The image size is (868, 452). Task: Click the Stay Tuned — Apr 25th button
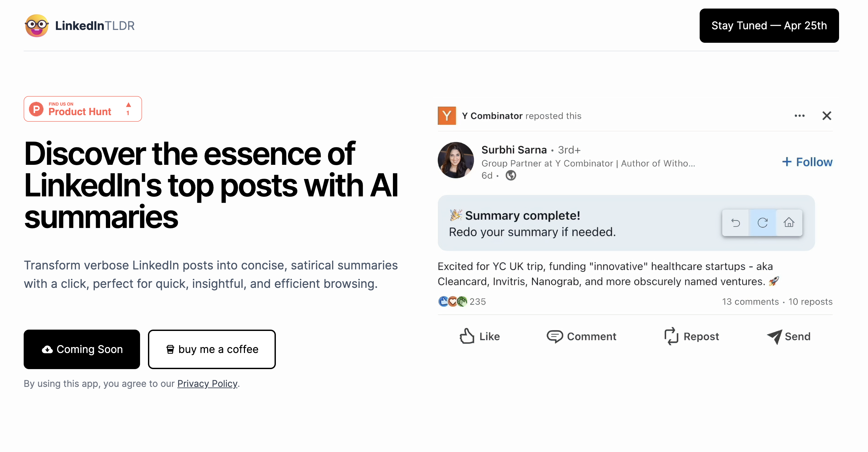[769, 26]
